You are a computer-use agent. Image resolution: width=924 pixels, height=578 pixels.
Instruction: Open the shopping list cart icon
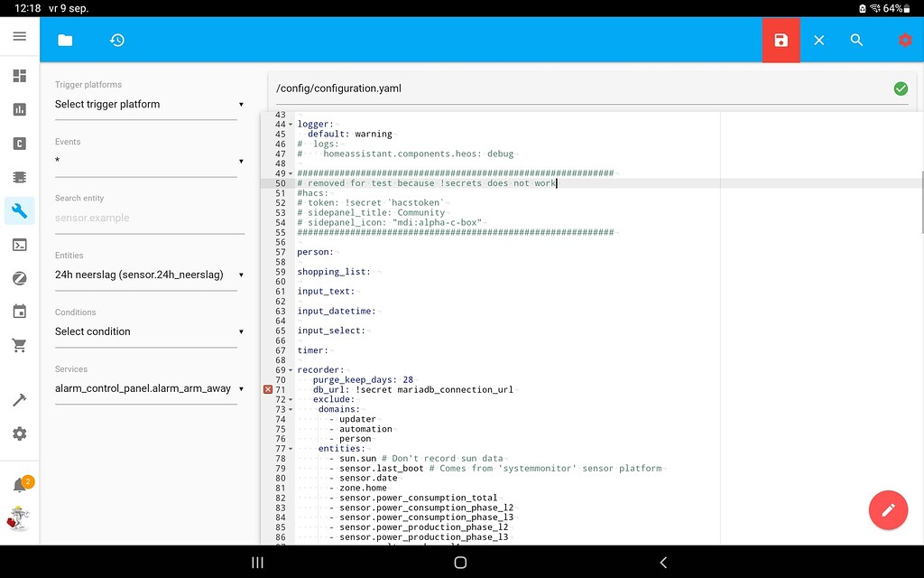click(x=19, y=344)
